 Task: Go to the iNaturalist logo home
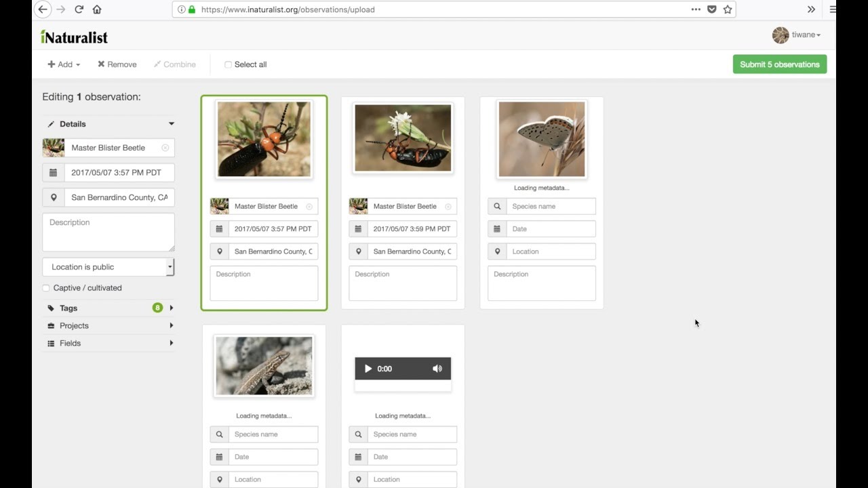(74, 37)
